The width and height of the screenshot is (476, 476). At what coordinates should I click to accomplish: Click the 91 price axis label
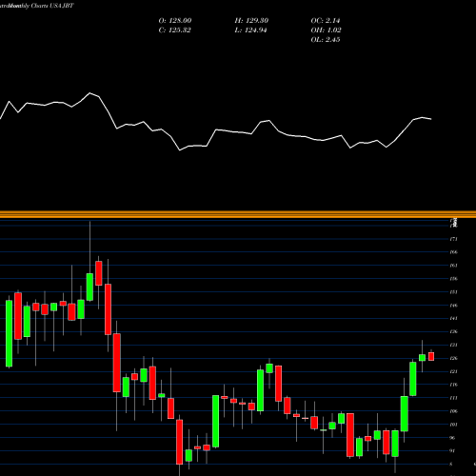click(x=453, y=451)
